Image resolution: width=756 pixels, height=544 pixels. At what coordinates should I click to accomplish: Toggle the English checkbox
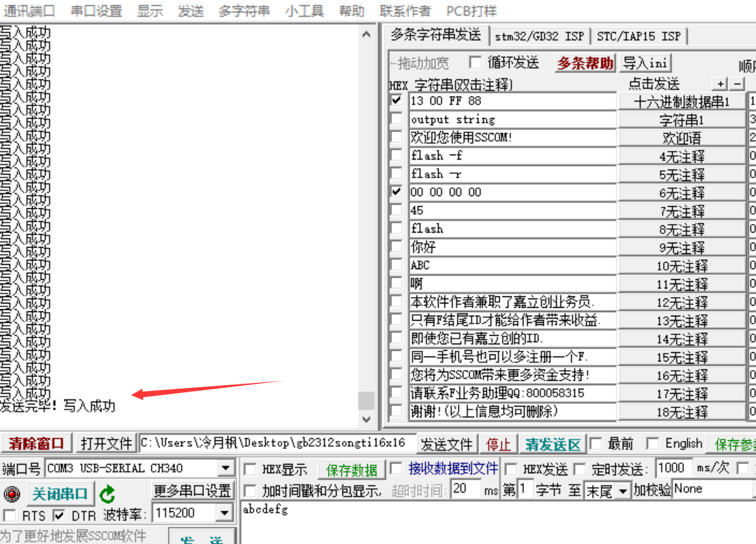[x=653, y=443]
